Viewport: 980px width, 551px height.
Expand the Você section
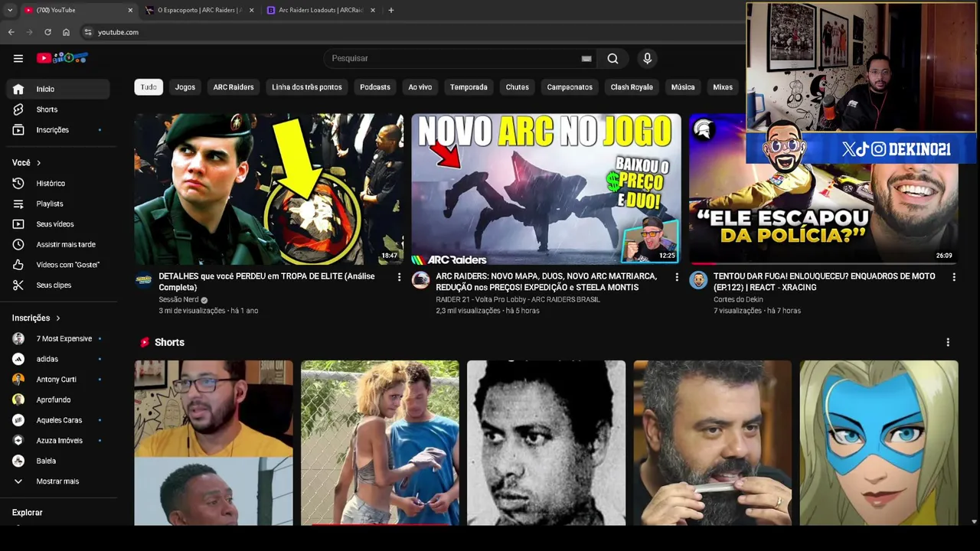pos(27,163)
